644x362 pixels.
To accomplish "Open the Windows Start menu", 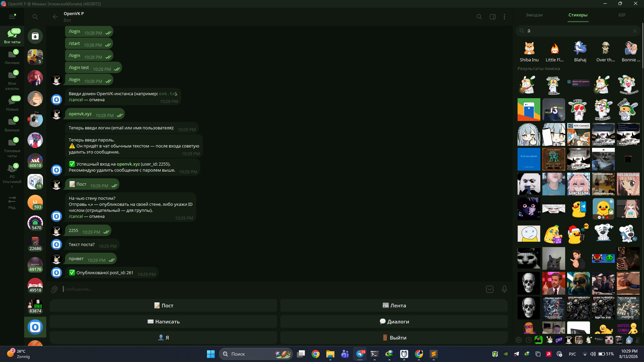I will coord(211,354).
